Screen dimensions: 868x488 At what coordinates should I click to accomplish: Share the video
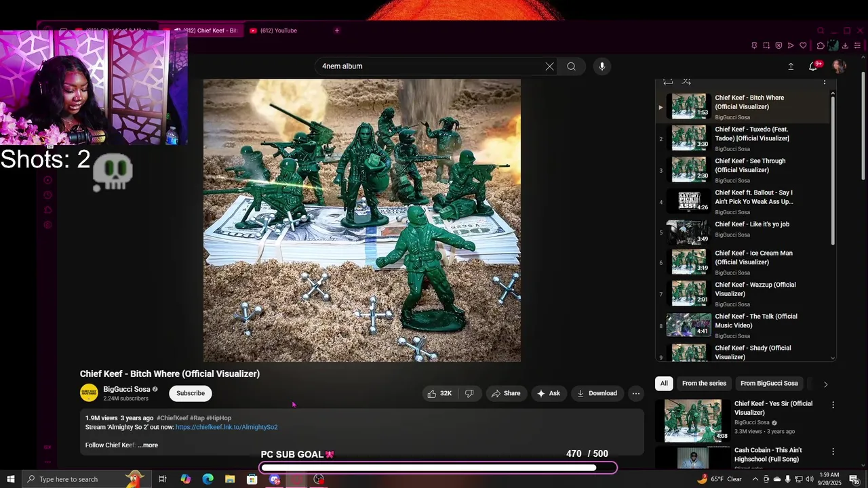tap(506, 393)
